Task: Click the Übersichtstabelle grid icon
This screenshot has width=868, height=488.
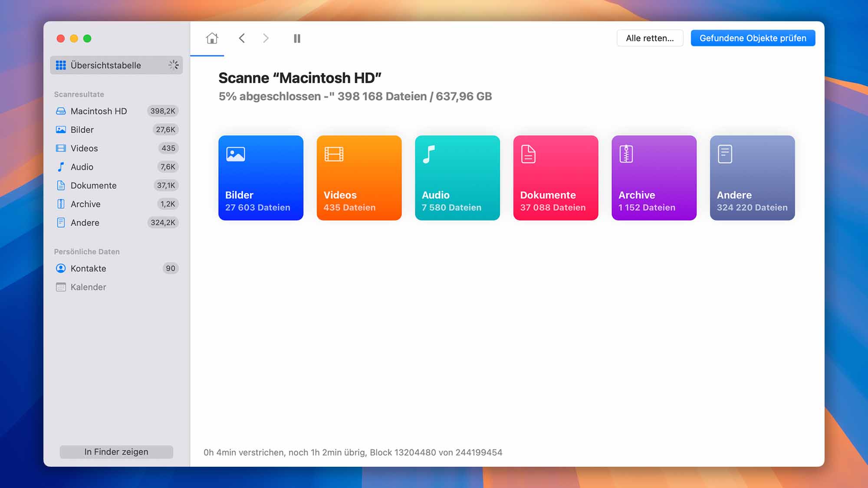Action: [x=61, y=65]
